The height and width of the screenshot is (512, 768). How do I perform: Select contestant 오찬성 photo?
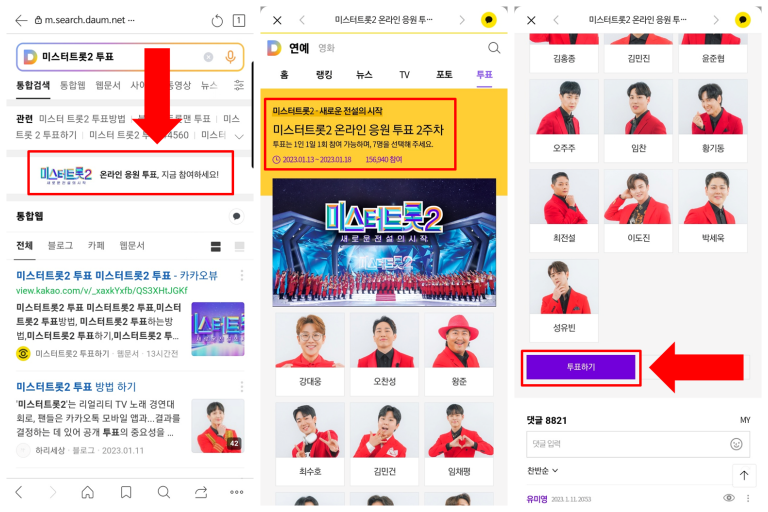[x=384, y=341]
